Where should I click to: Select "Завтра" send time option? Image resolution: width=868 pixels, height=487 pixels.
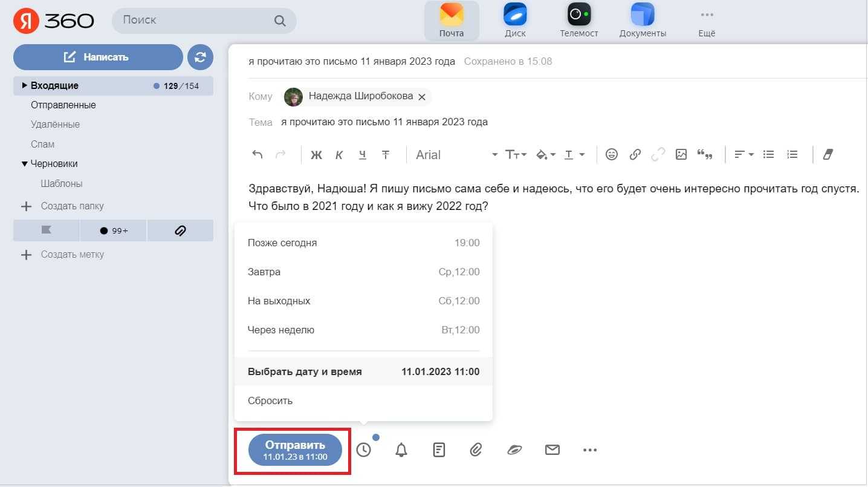point(363,272)
